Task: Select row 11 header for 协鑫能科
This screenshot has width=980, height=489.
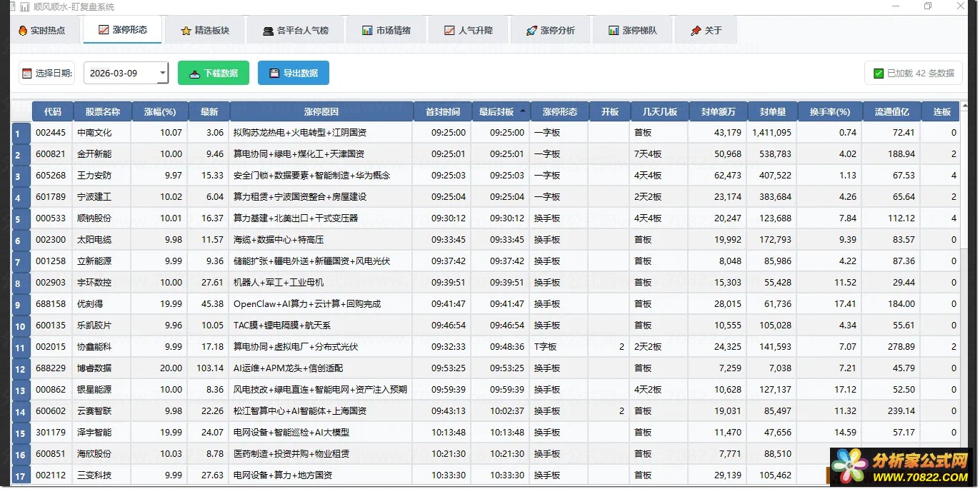Action: point(21,347)
